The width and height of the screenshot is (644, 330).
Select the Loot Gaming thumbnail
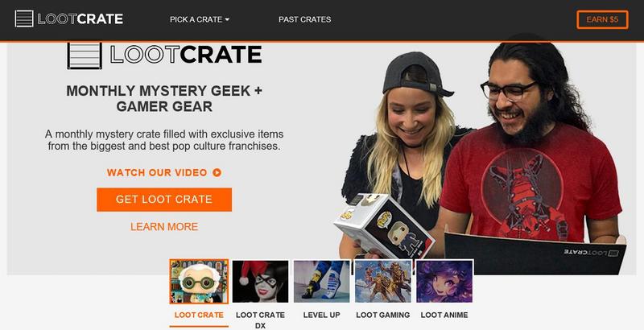coord(383,282)
